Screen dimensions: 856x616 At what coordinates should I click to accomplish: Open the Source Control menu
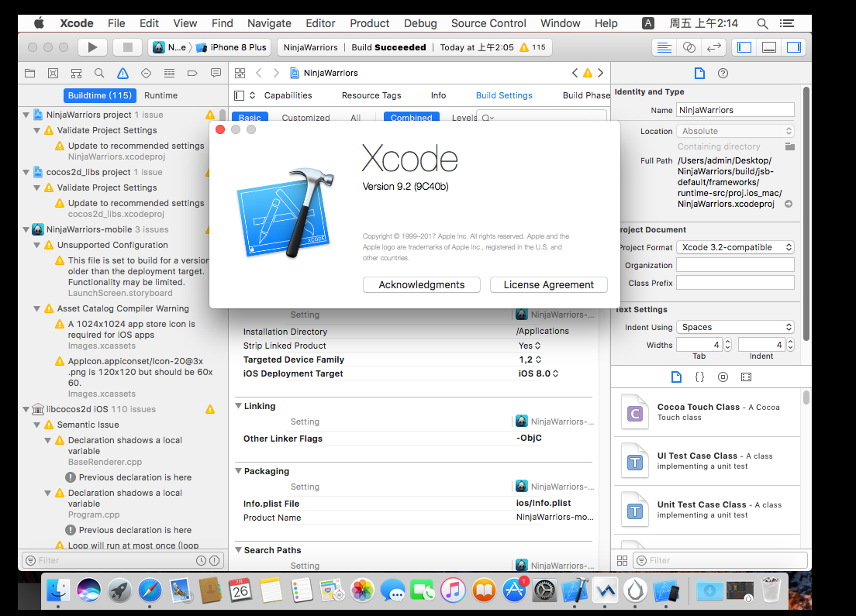pos(488,23)
